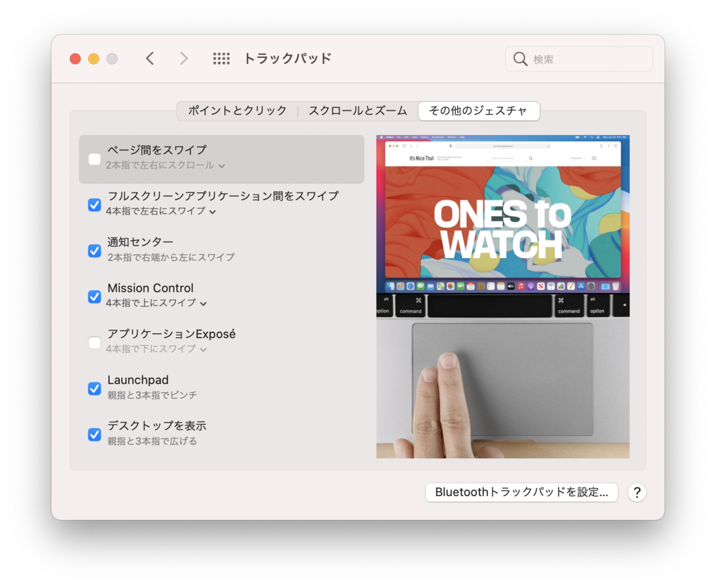
Task: Click the Bluetoothトラックパッドを設定 button
Action: [521, 492]
